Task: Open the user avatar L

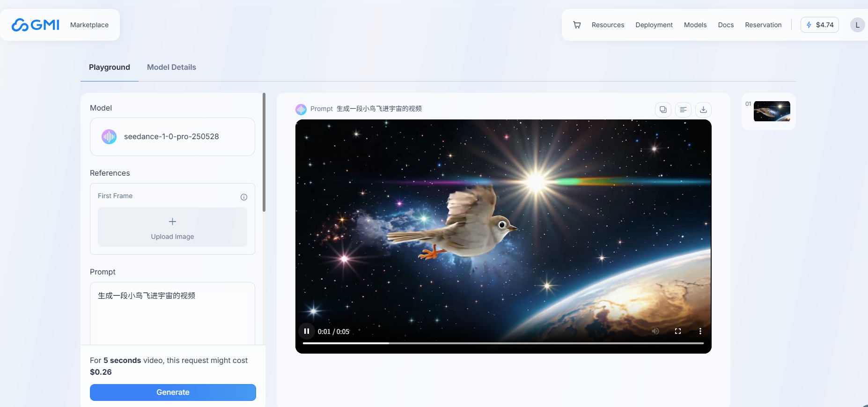Action: (857, 25)
